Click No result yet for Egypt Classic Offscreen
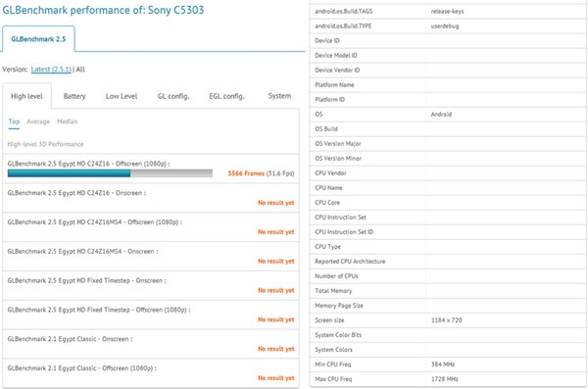Viewport: 588px width, 389px height. (276, 378)
